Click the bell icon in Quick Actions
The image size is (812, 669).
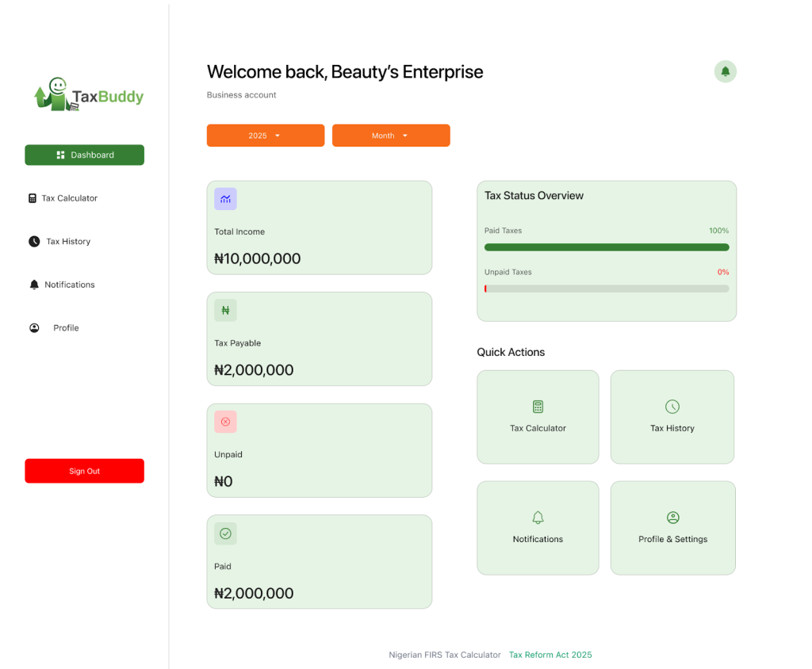(538, 518)
